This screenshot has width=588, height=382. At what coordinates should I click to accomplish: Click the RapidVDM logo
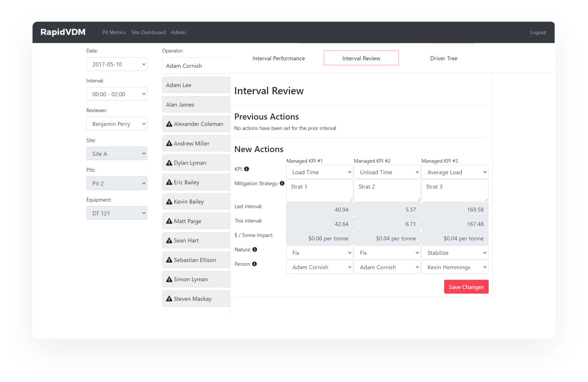click(63, 32)
